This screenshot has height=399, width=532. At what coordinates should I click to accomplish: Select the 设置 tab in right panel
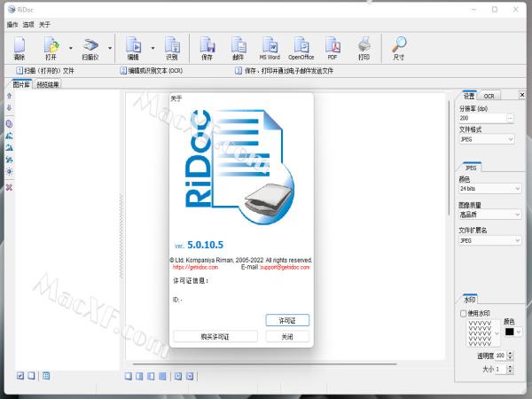469,96
